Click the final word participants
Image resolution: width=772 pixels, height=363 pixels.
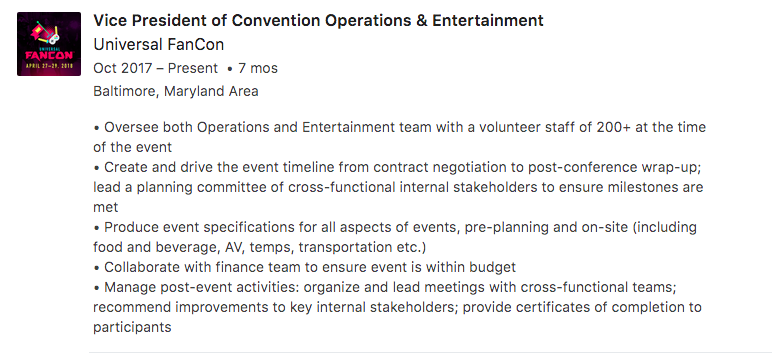pos(132,328)
